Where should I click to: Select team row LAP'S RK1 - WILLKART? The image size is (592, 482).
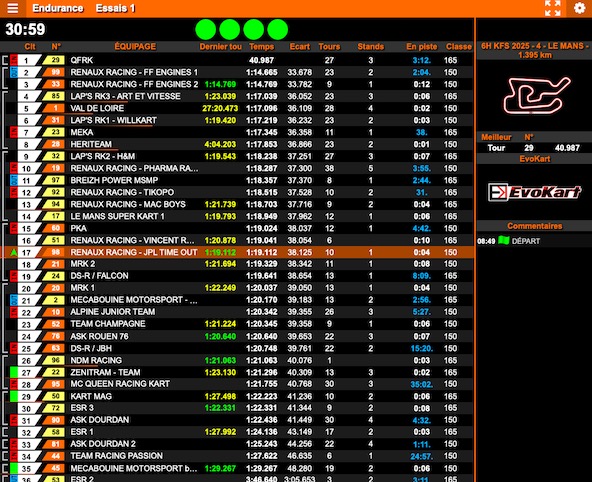point(237,120)
